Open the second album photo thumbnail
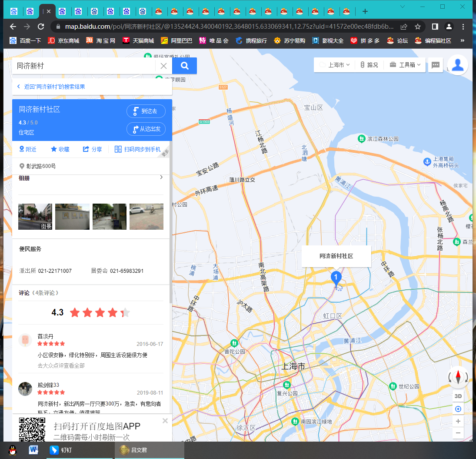Viewport: 476px width, 459px height. [x=72, y=217]
